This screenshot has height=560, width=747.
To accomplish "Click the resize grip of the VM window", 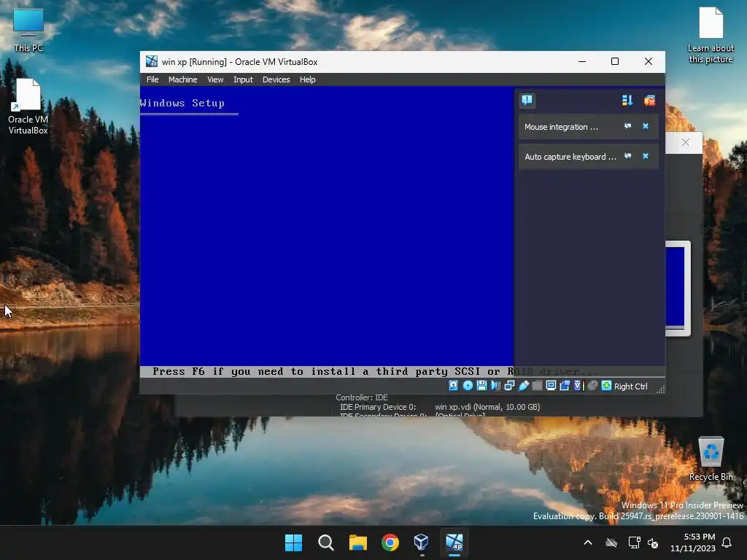I will click(x=660, y=389).
